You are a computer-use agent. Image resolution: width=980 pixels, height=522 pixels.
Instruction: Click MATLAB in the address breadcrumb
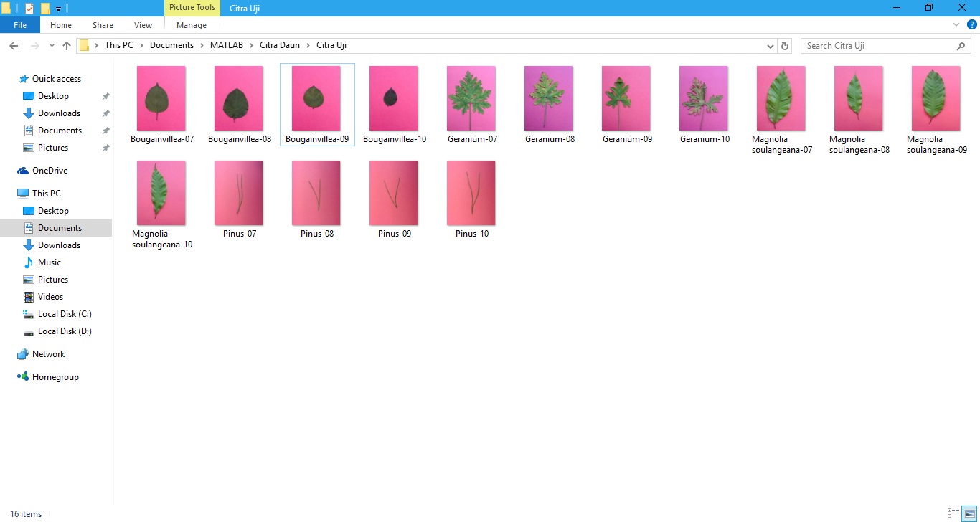[x=226, y=45]
